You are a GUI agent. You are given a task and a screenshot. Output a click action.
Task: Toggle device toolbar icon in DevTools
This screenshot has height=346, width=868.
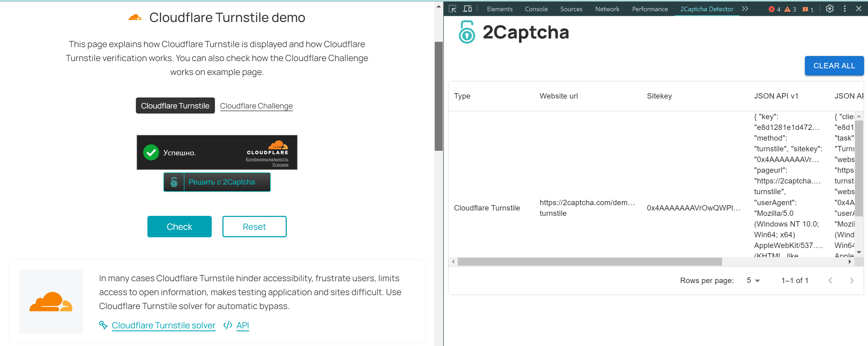(467, 9)
